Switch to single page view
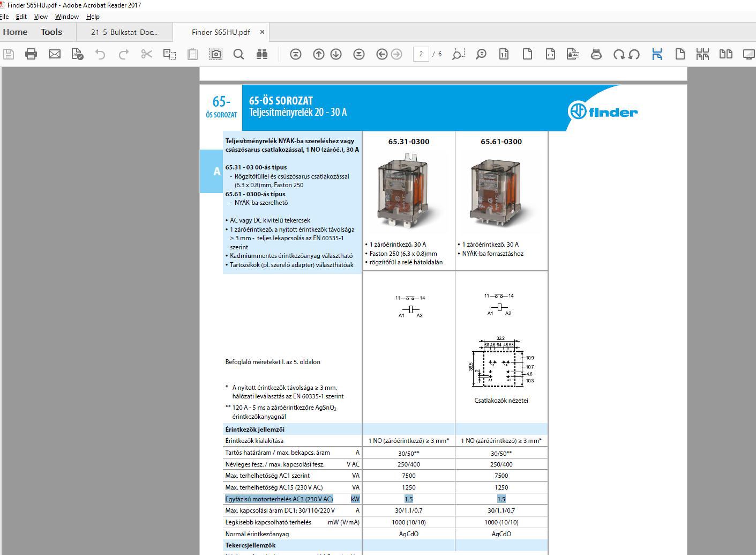Viewport: 756px width, 555px height. click(680, 54)
